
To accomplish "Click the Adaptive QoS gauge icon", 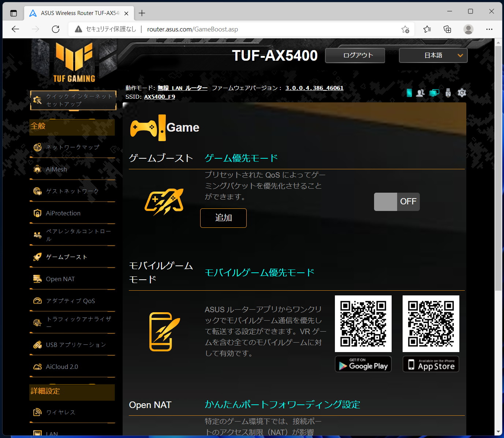I will tap(37, 301).
